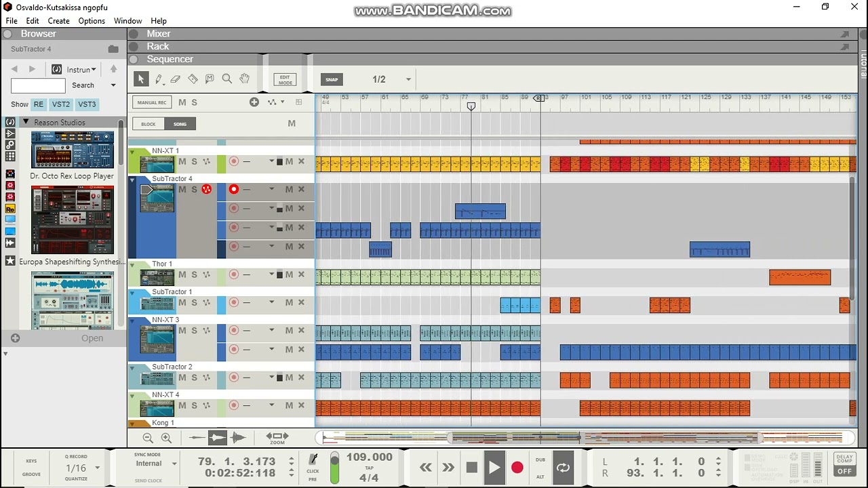This screenshot has width=868, height=488.
Task: Add browser location with plus icon
Action: pyautogui.click(x=15, y=338)
